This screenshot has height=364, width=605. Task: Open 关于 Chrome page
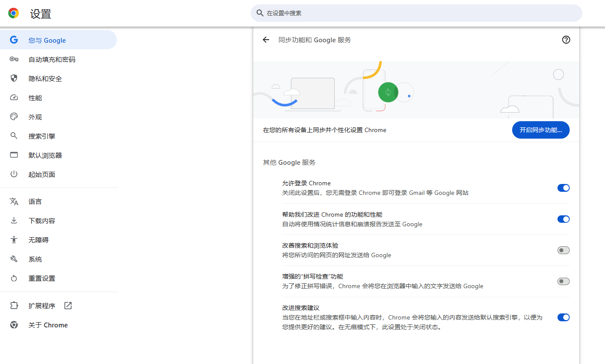(58, 325)
